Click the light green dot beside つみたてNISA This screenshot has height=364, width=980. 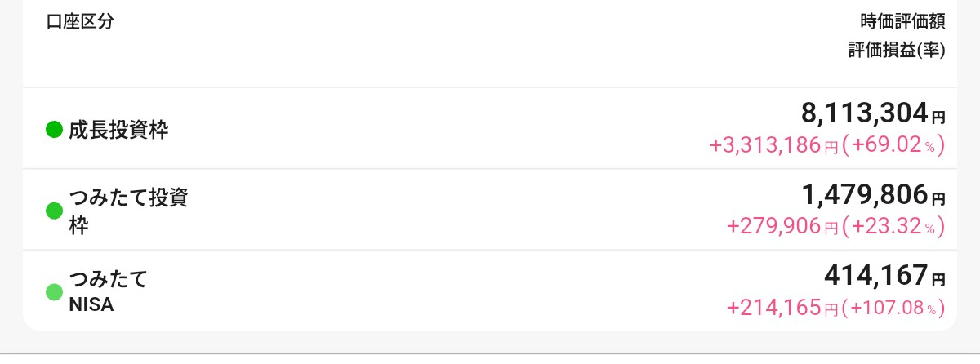click(x=55, y=292)
